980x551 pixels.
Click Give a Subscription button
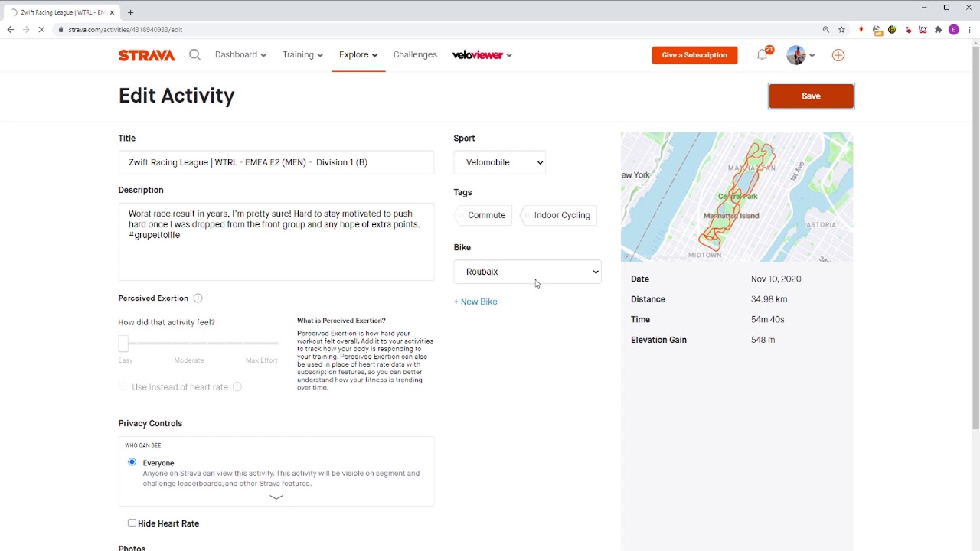point(694,55)
